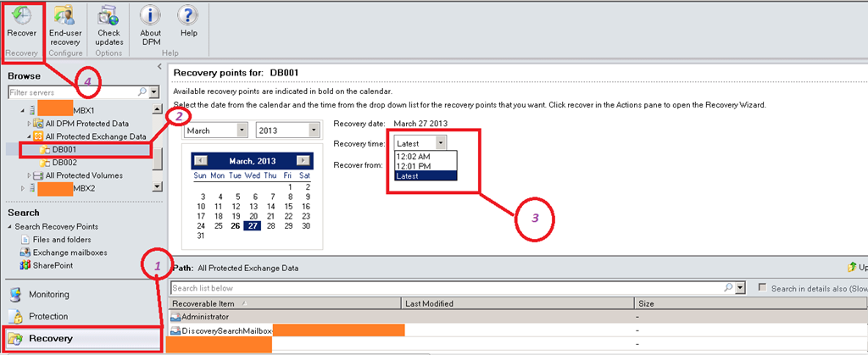Collapse the MBX1 server node
Image resolution: width=868 pixels, height=355 pixels.
23,111
